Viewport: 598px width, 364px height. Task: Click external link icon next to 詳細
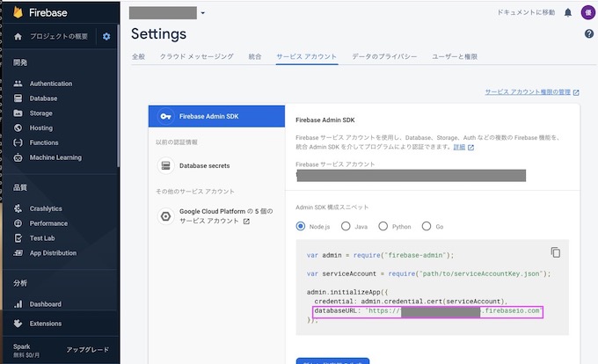[x=471, y=148]
